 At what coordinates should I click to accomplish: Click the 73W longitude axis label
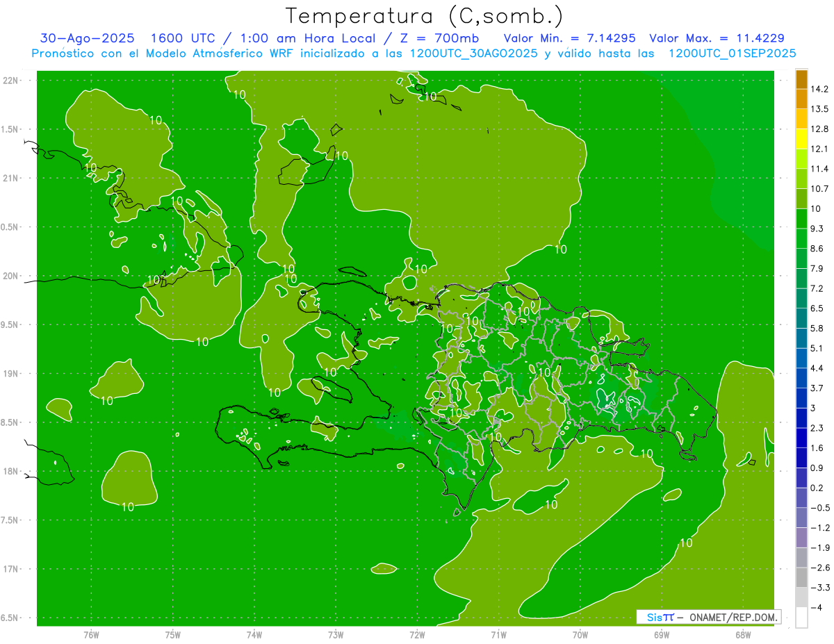click(x=336, y=634)
